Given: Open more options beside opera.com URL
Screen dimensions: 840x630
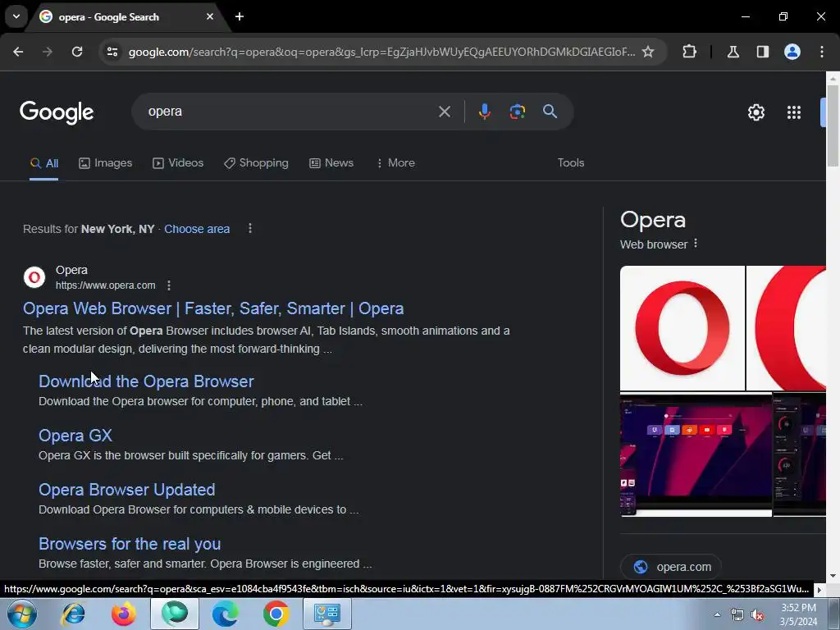Looking at the screenshot, I should coord(169,285).
